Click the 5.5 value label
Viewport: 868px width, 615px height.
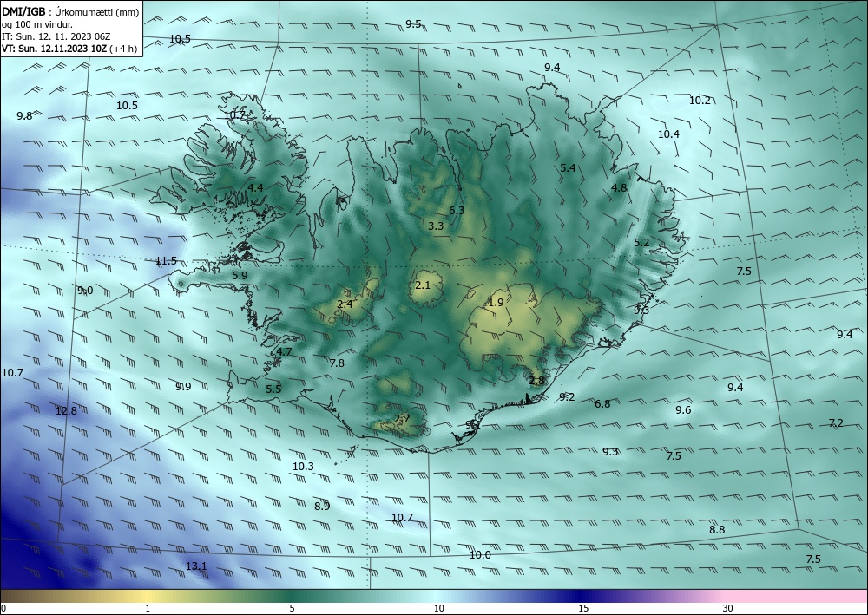(273, 389)
